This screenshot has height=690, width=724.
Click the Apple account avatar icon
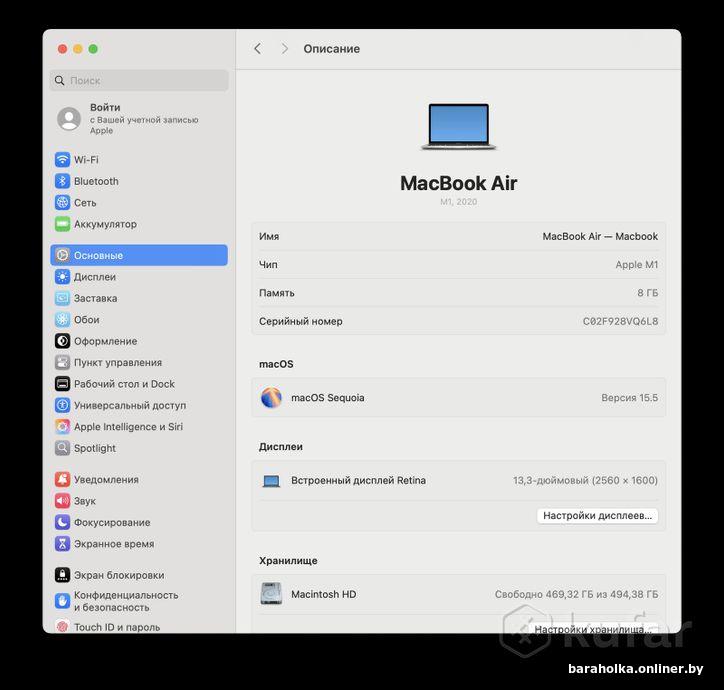coord(69,119)
